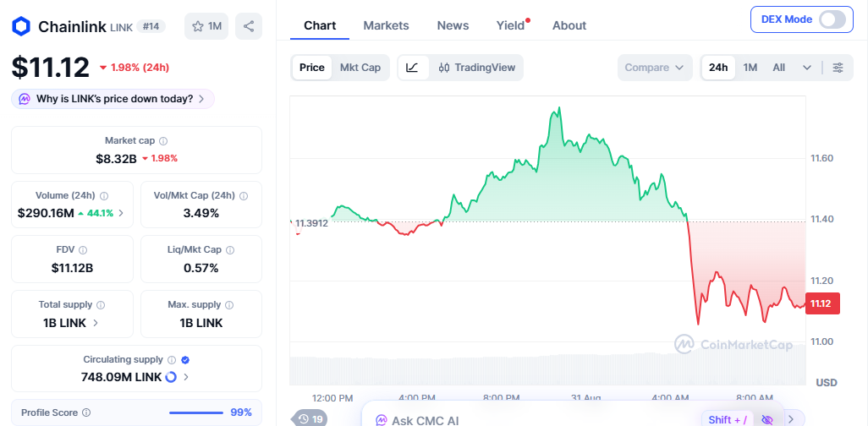Click the $11.12B FDV value
868x426 pixels.
(72, 268)
